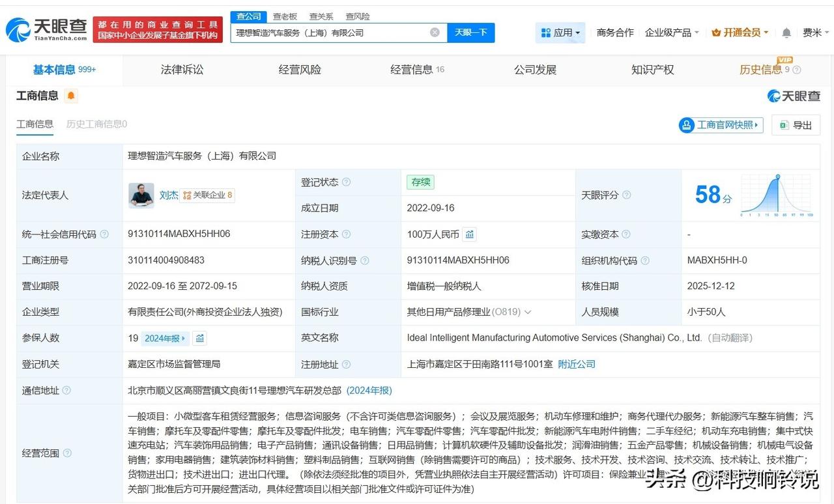Open the 附近公司 link
834x504 pixels.
[577, 364]
